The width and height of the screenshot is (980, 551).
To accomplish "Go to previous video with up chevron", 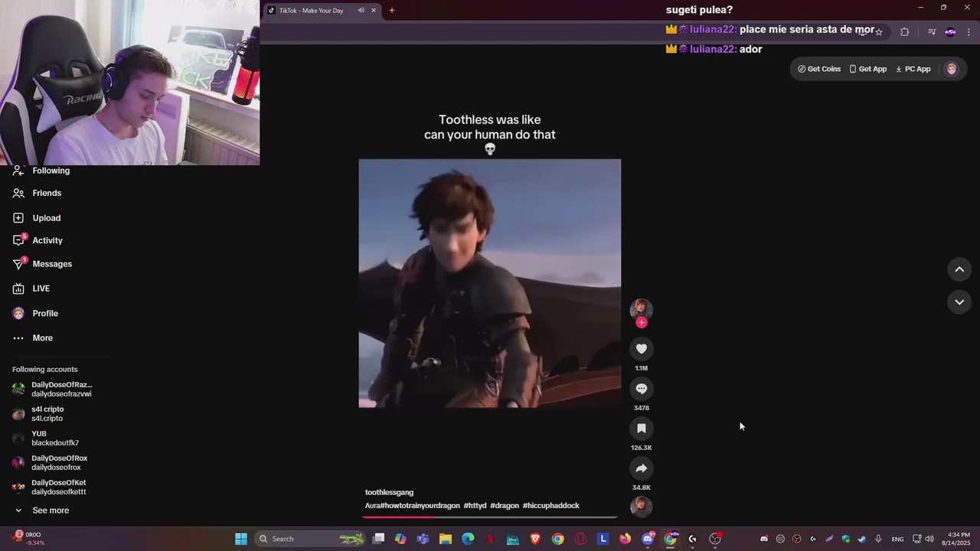I will pos(959,269).
